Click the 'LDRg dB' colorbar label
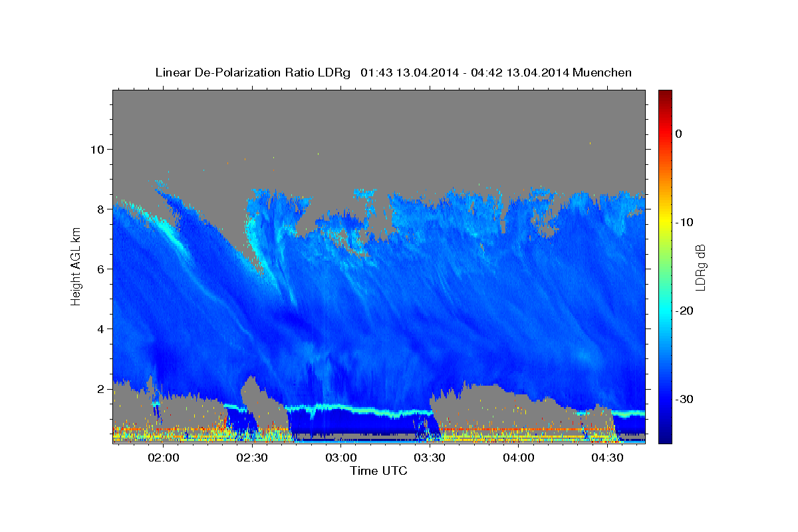798x532 pixels. 700,267
